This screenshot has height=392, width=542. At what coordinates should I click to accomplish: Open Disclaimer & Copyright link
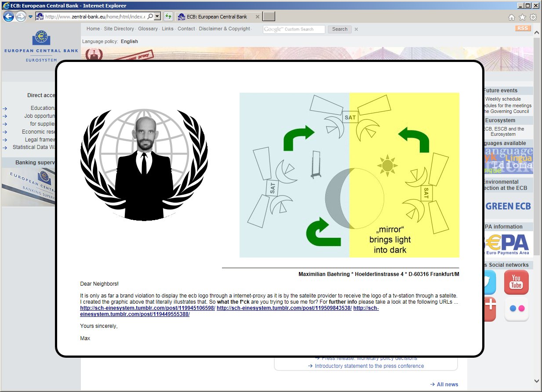tap(224, 29)
